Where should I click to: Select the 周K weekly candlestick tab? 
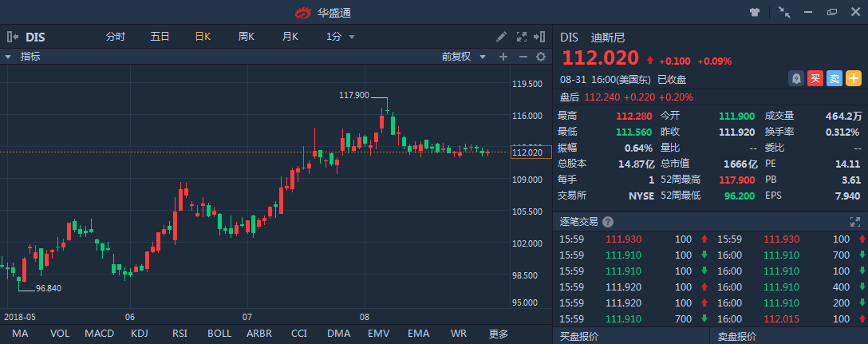pos(247,38)
